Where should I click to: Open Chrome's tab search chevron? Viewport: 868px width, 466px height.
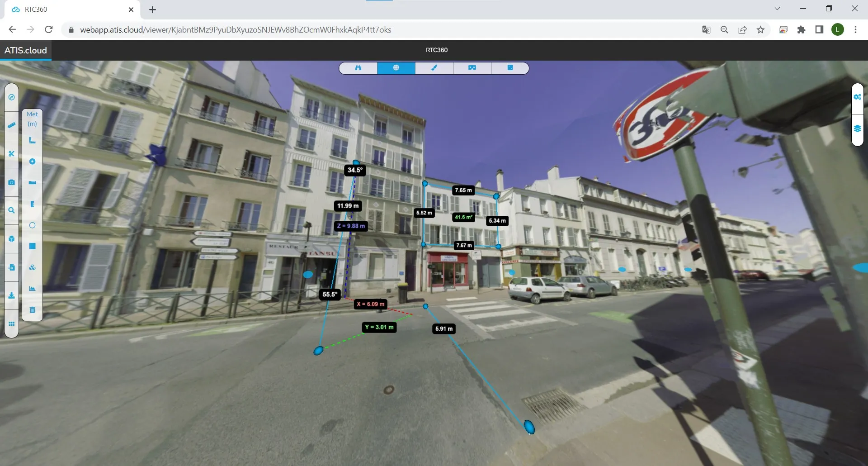(778, 8)
